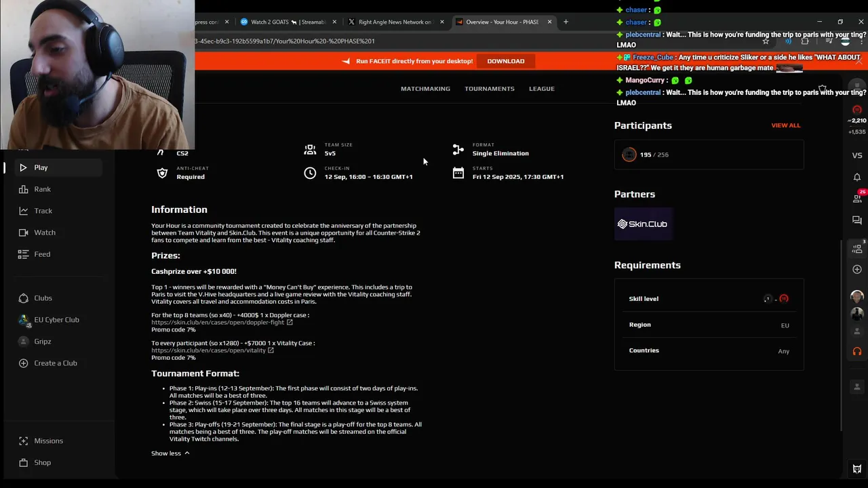Click the Region EU requirement row
Image resolution: width=868 pixels, height=488 pixels.
pos(709,325)
